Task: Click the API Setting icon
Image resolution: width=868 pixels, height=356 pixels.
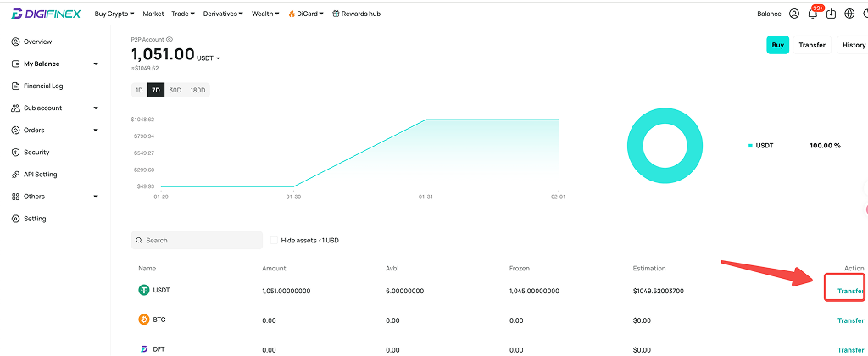Action: pos(15,175)
